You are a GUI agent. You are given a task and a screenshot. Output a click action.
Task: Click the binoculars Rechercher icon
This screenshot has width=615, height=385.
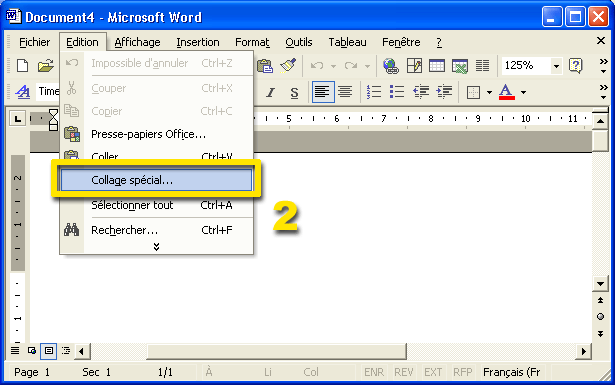(x=71, y=230)
